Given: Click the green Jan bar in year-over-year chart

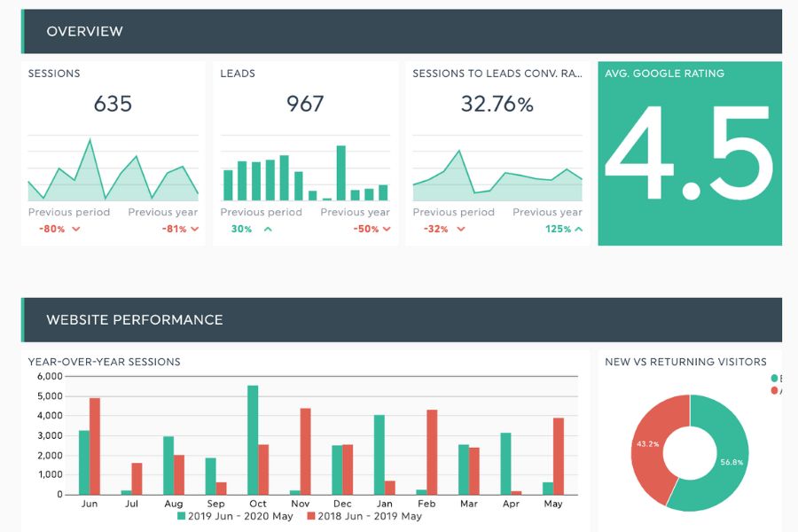Looking at the screenshot, I should pyautogui.click(x=379, y=455).
